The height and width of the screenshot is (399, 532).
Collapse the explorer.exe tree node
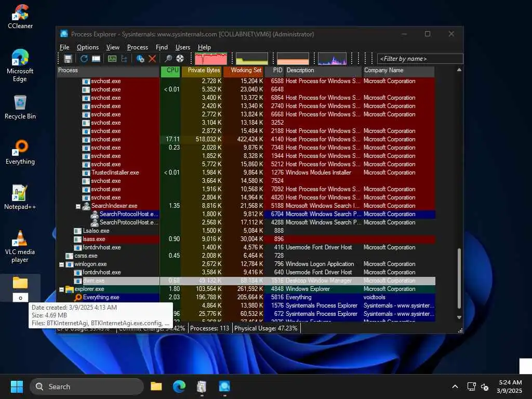[x=61, y=289]
